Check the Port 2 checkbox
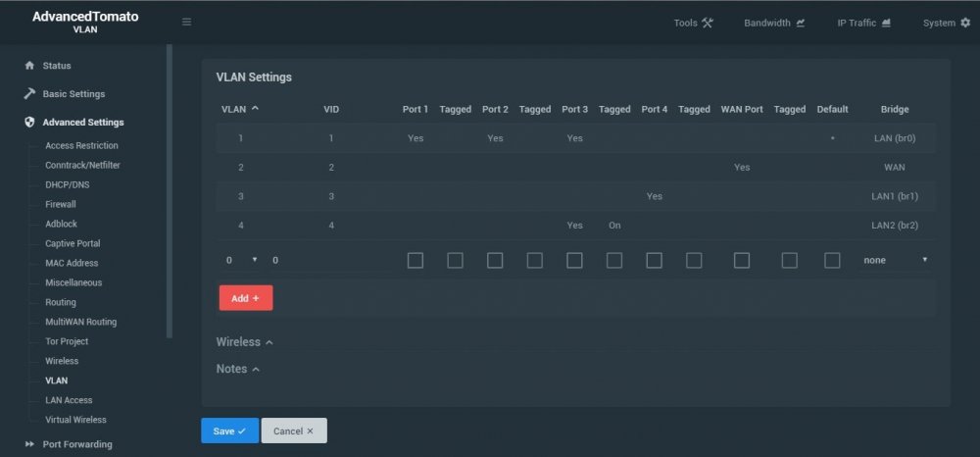Viewport: 980px width, 457px height. point(495,260)
